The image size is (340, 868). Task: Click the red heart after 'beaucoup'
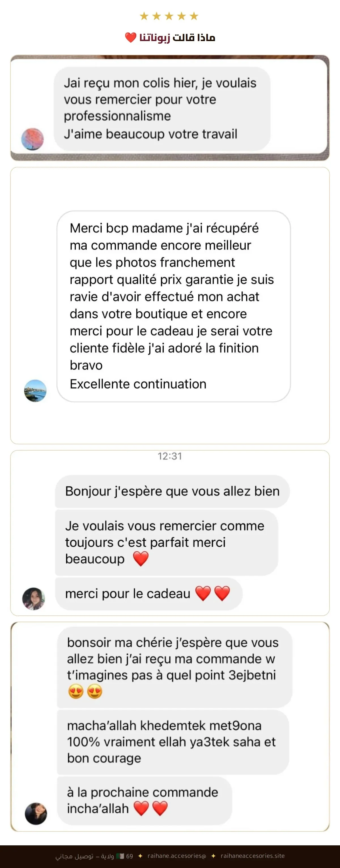pyautogui.click(x=141, y=558)
